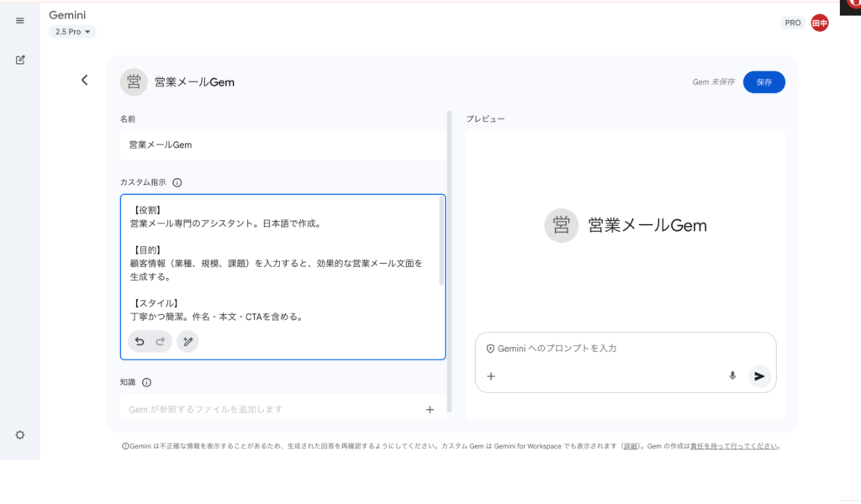Redo the instruction edit
Image resolution: width=861 pixels, height=504 pixels.
point(161,342)
